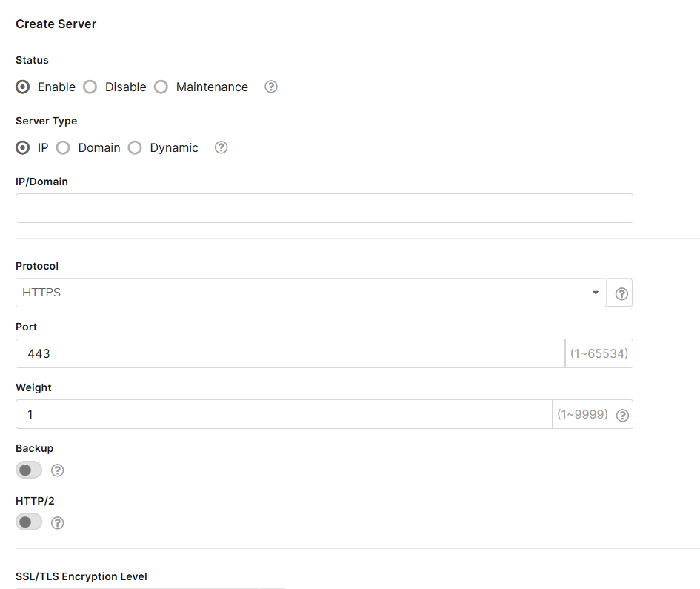700x589 pixels.
Task: Click the Port field showing 443
Action: click(290, 353)
